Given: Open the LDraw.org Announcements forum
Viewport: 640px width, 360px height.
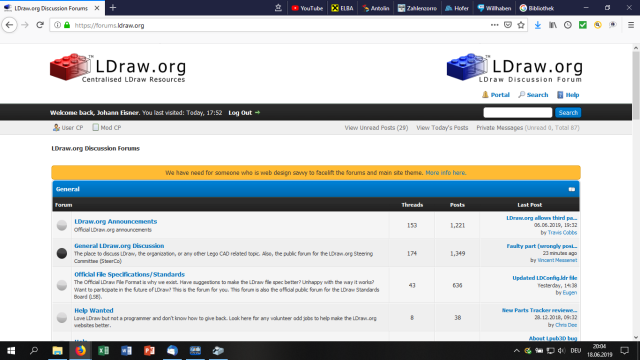Looking at the screenshot, I should click(x=116, y=221).
